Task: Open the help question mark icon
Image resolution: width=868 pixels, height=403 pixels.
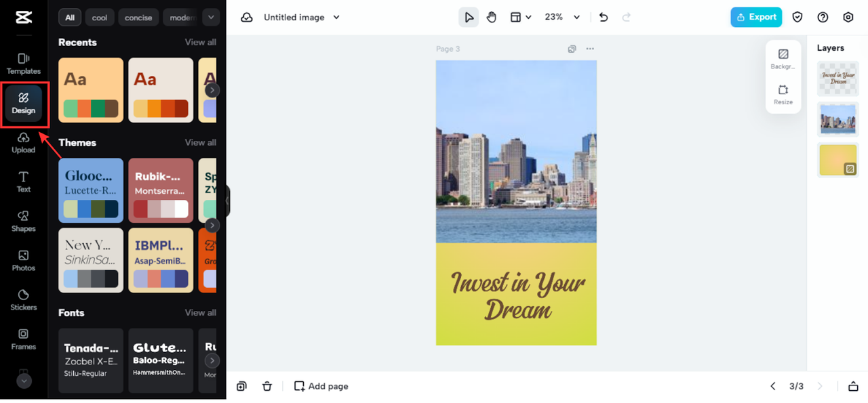Action: pyautogui.click(x=823, y=18)
